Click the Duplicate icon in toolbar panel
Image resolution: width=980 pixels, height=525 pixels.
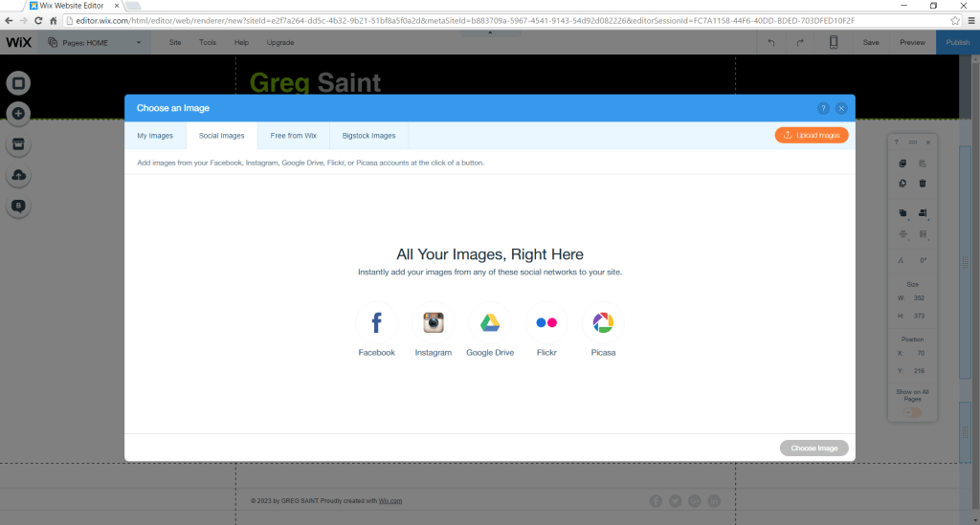[x=902, y=184]
